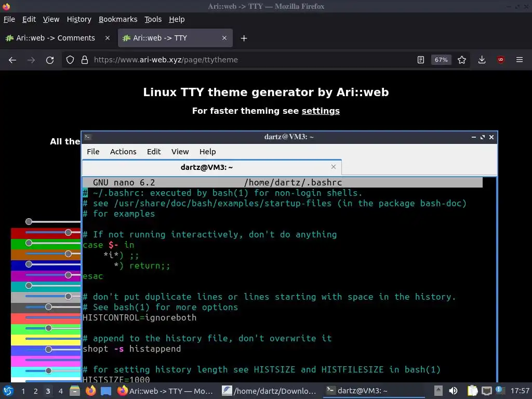532x399 pixels.
Task: Click the teal color slider handle
Action: (x=29, y=286)
